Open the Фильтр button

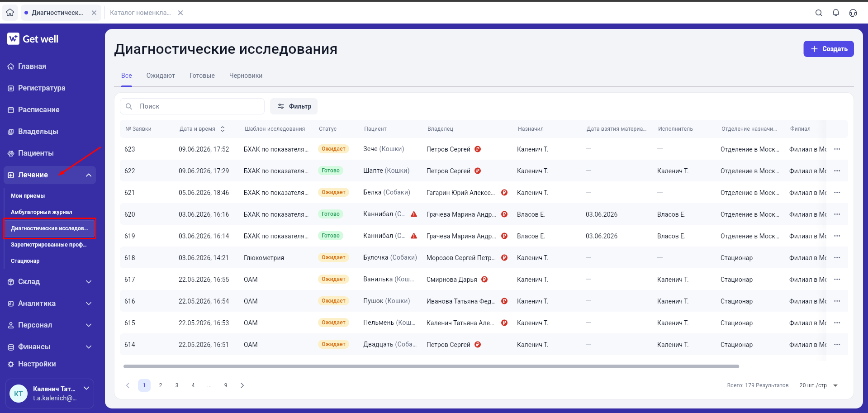294,106
